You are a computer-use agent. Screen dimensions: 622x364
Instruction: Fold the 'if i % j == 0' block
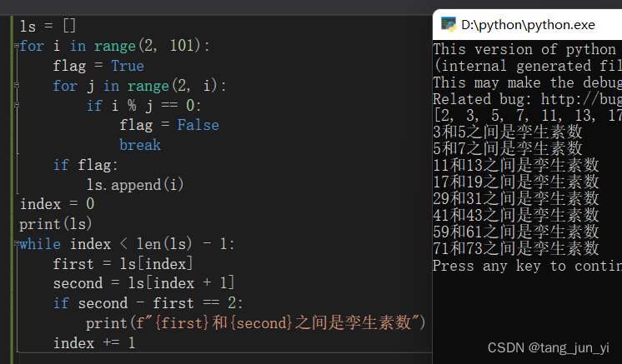click(x=17, y=105)
